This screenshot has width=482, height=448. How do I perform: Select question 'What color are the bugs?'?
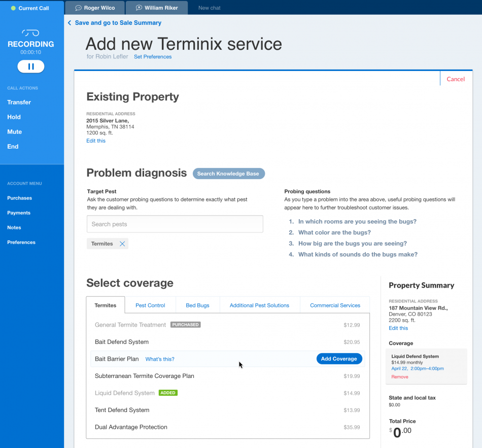(334, 232)
